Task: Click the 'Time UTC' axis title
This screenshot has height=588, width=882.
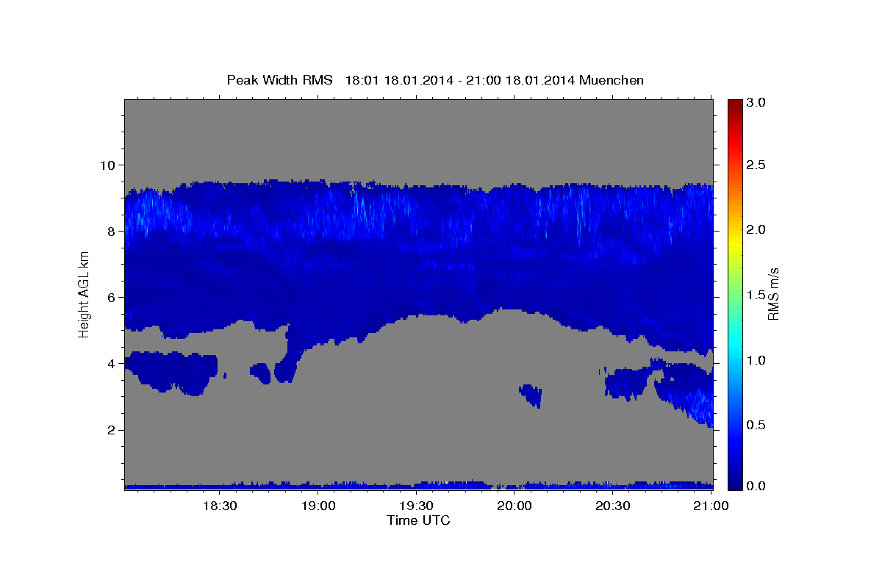Action: pos(419,520)
